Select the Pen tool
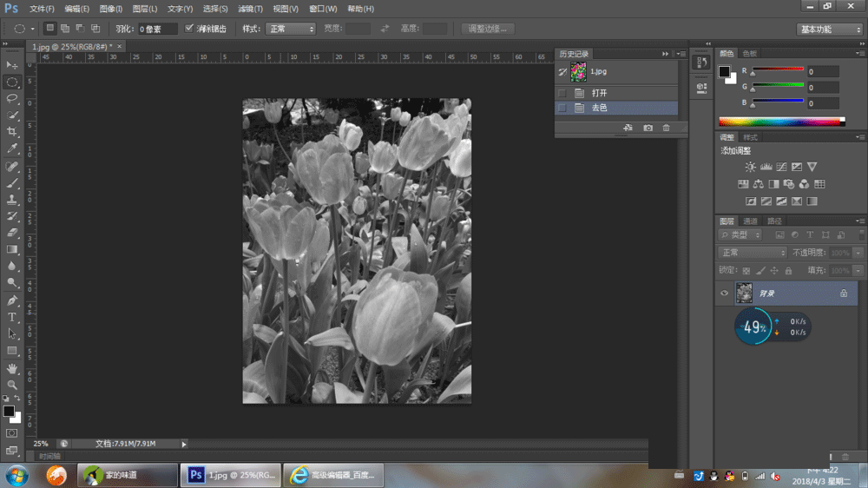Image resolution: width=868 pixels, height=488 pixels. (12, 300)
